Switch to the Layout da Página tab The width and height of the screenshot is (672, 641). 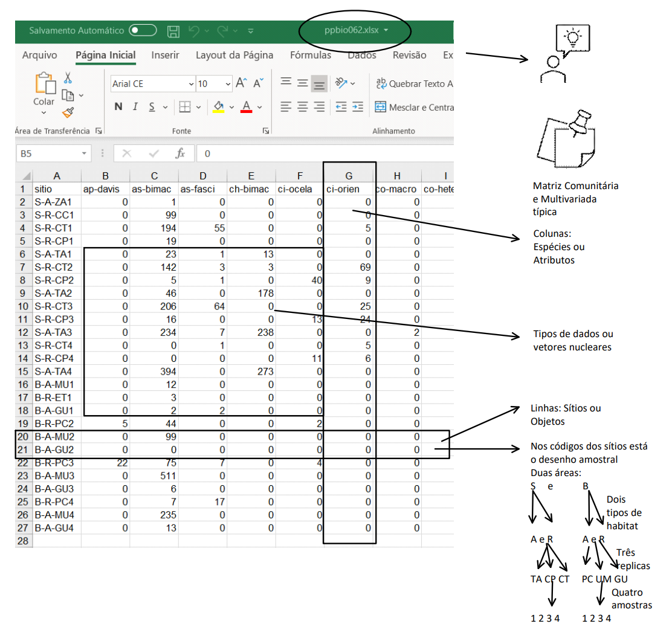click(x=234, y=55)
